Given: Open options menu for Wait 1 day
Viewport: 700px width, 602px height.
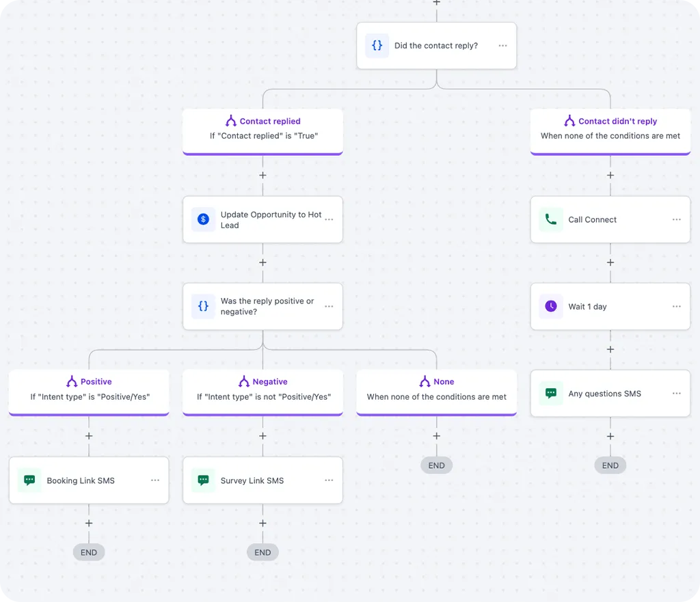Looking at the screenshot, I should point(676,307).
